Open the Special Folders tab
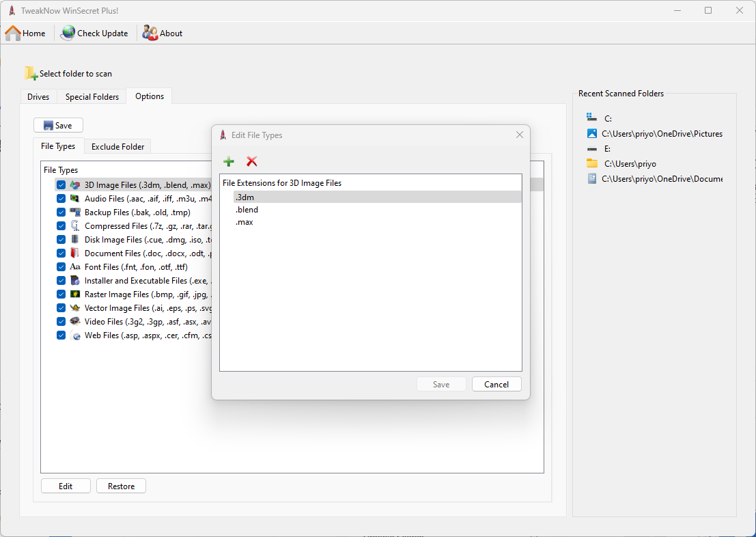The height and width of the screenshot is (537, 756). [92, 96]
